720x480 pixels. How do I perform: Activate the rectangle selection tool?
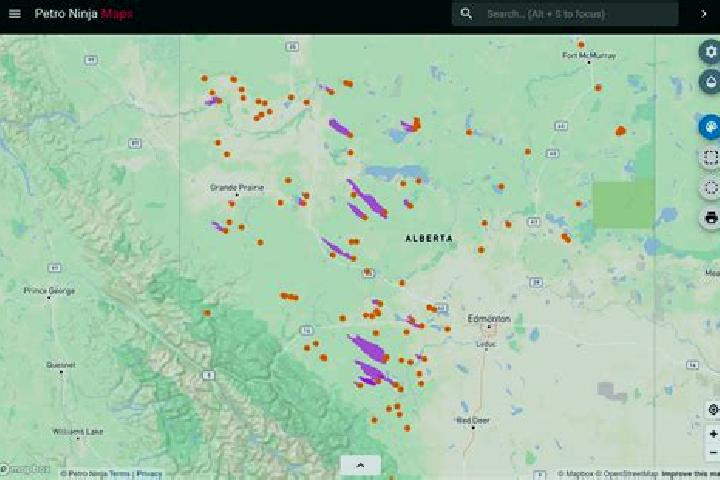tap(710, 158)
